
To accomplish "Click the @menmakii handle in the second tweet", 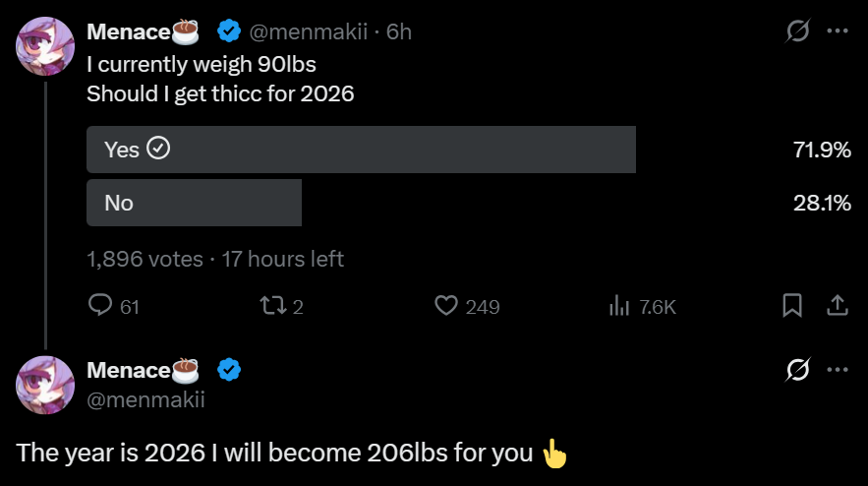I will (x=145, y=398).
